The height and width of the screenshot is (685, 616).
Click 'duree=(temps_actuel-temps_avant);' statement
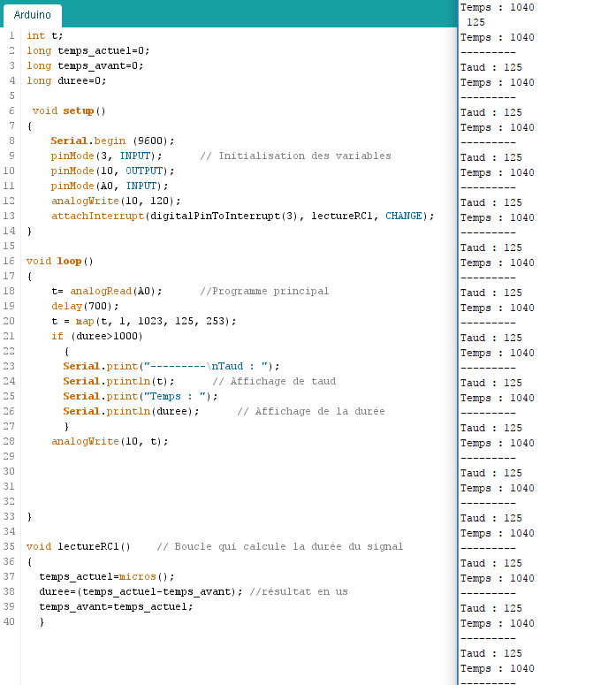141,591
